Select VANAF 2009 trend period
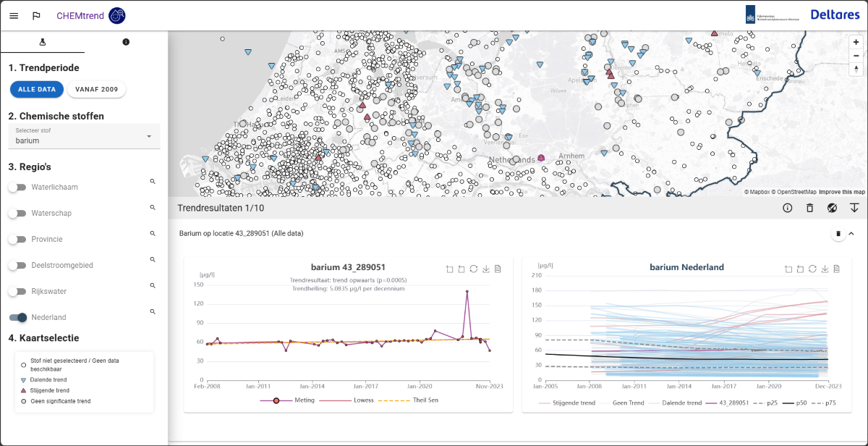Viewport: 868px width, 446px height. click(96, 89)
